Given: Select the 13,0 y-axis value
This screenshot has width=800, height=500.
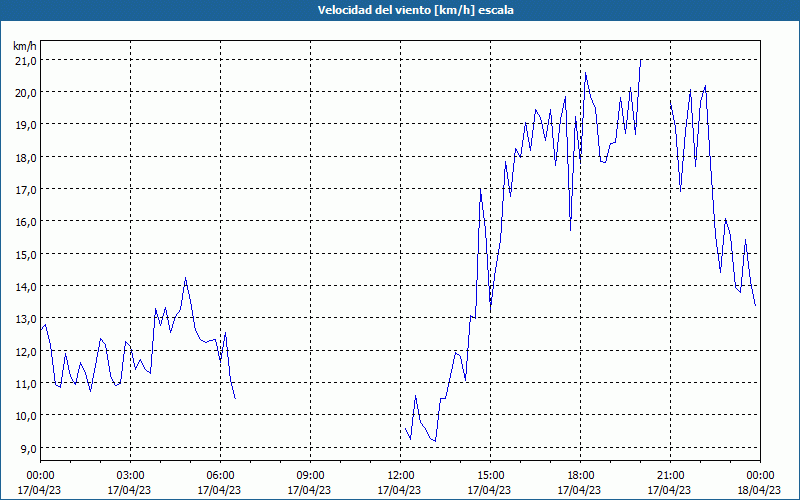Looking at the screenshot, I should 26,319.
